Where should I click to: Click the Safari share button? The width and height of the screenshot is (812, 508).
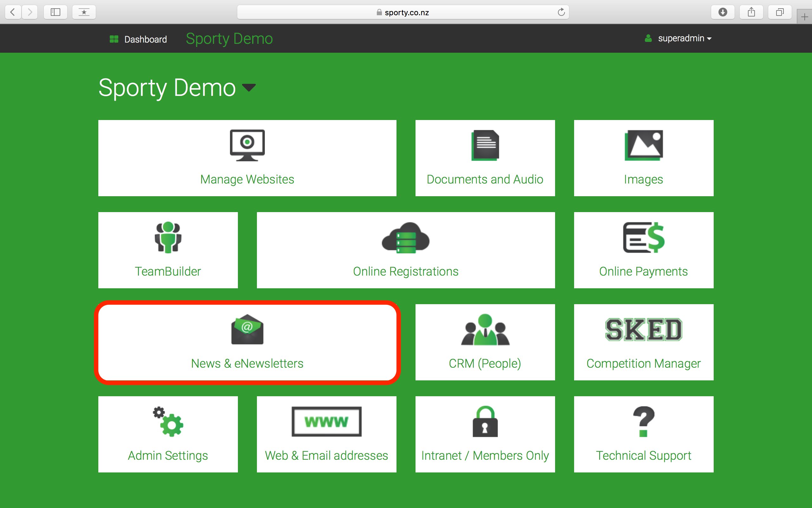pyautogui.click(x=751, y=12)
